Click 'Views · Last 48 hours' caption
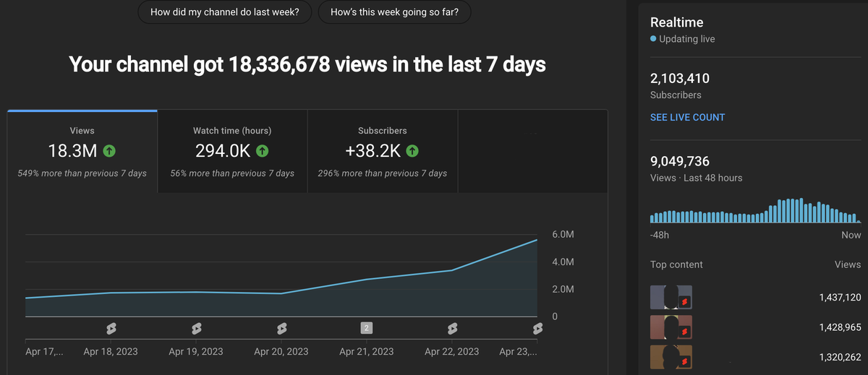Screen dimensions: 868x375 click(x=696, y=178)
